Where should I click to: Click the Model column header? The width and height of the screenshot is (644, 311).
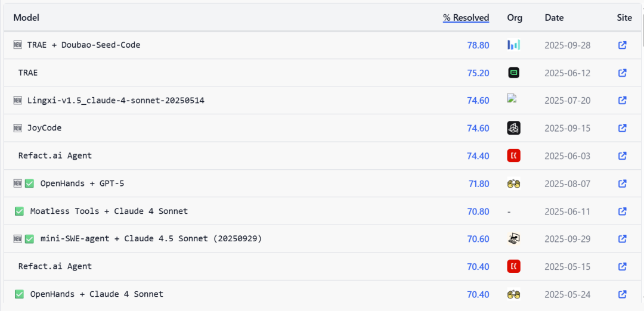(x=26, y=18)
